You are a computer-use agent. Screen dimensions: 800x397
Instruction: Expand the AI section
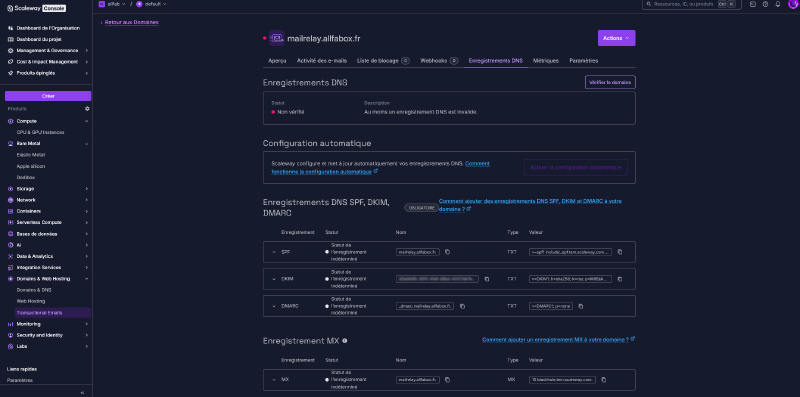(48, 245)
